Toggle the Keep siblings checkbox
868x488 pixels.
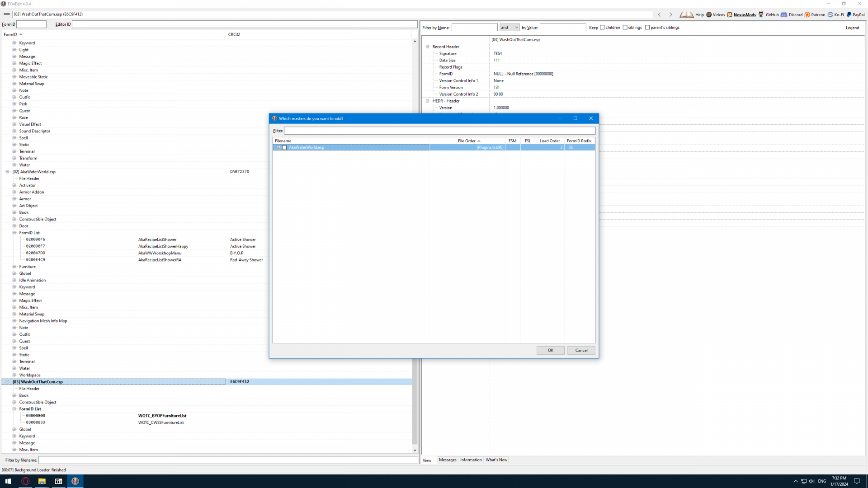[625, 28]
